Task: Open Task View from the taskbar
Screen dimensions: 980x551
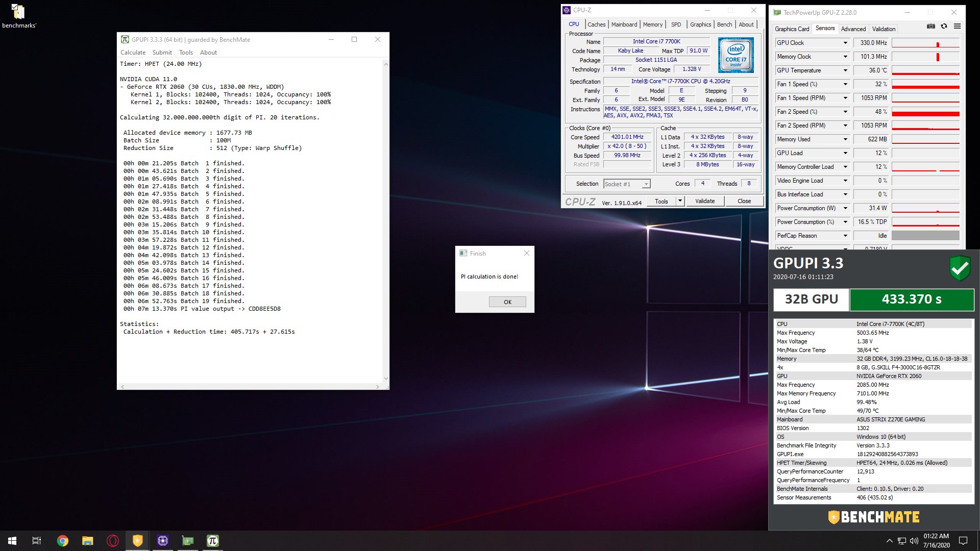Action: point(37,541)
